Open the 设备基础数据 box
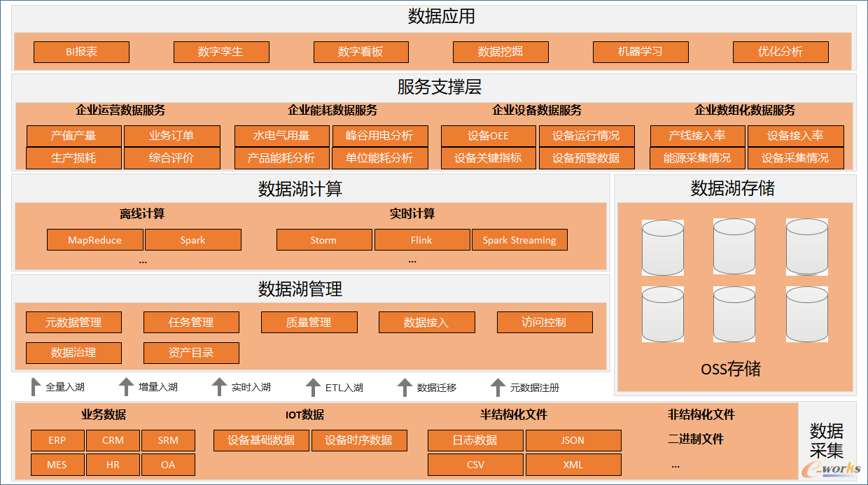 pyautogui.click(x=261, y=440)
